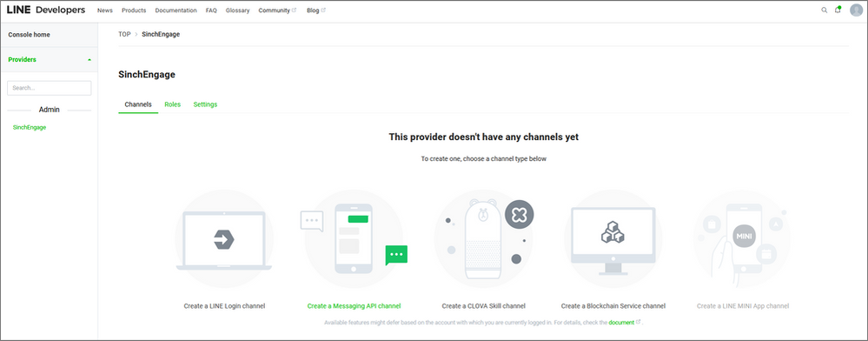Click the SinchEngage page heading

[147, 74]
